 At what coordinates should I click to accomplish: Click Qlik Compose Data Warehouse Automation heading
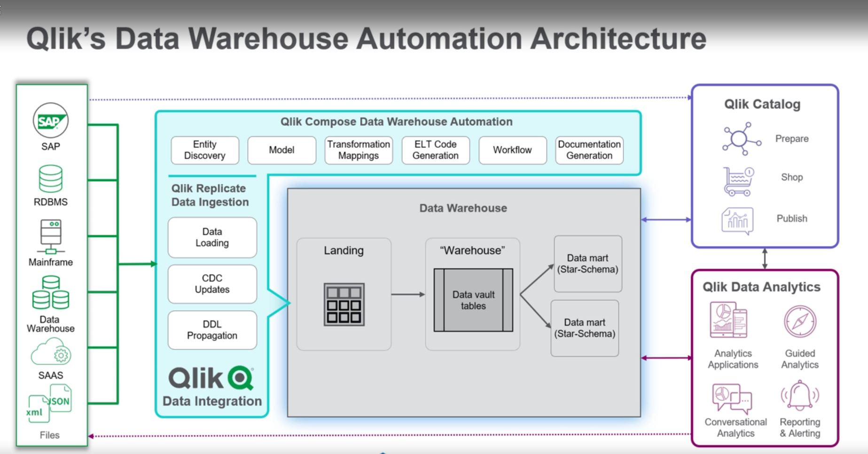[x=397, y=122]
